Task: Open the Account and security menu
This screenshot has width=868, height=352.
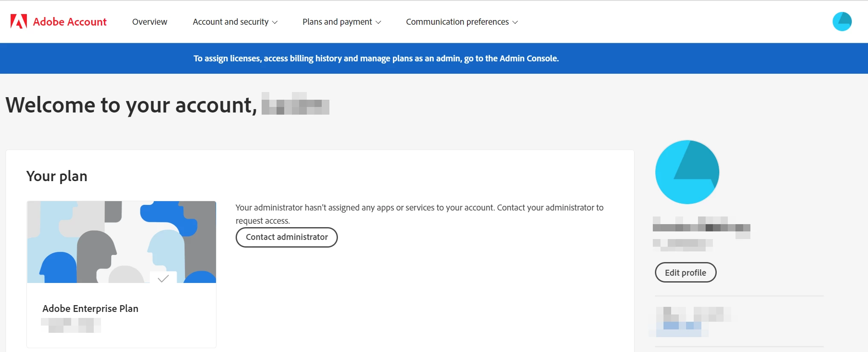Action: (x=235, y=22)
